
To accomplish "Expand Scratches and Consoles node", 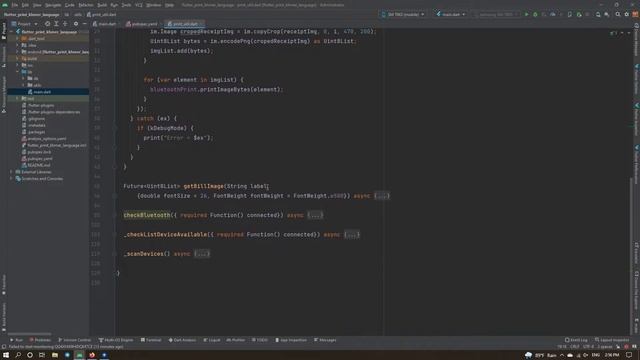I will coord(11,178).
